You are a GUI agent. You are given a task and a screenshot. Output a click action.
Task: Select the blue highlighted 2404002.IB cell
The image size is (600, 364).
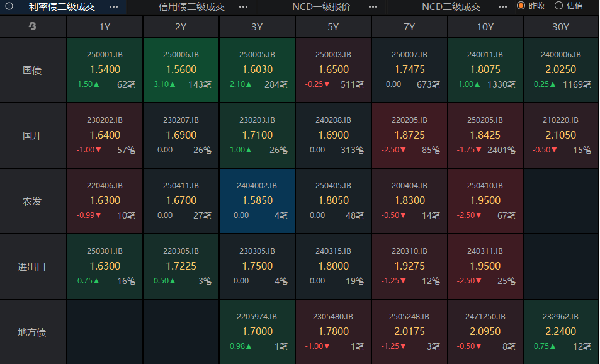click(257, 201)
